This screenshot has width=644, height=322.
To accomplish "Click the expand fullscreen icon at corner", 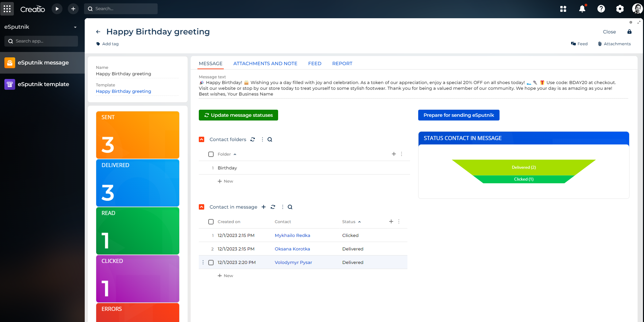I will click(x=639, y=22).
